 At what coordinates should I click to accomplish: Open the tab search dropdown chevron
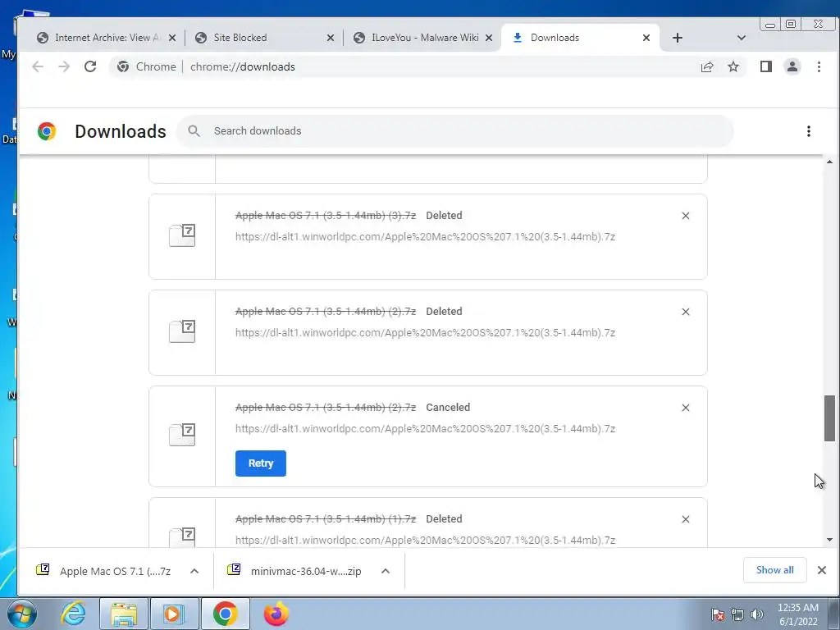click(x=742, y=38)
